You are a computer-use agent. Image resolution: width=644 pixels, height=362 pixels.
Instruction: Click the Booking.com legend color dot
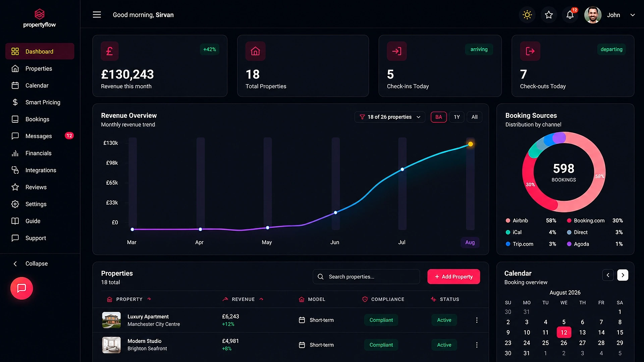pyautogui.click(x=569, y=221)
